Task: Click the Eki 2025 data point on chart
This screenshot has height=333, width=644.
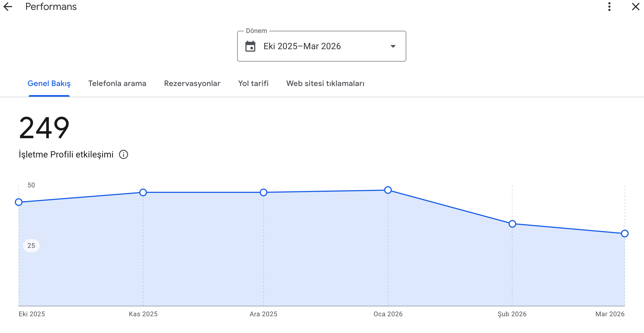Action: coord(19,202)
